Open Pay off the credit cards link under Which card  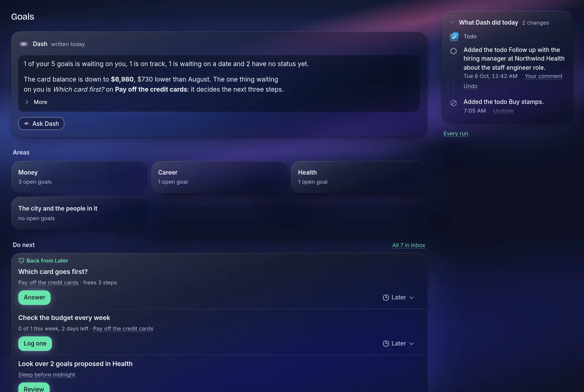click(48, 283)
